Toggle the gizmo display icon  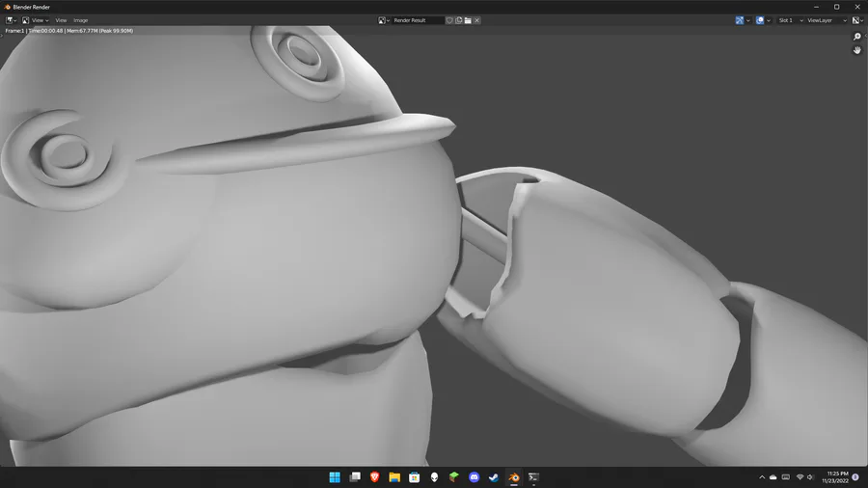pos(740,20)
